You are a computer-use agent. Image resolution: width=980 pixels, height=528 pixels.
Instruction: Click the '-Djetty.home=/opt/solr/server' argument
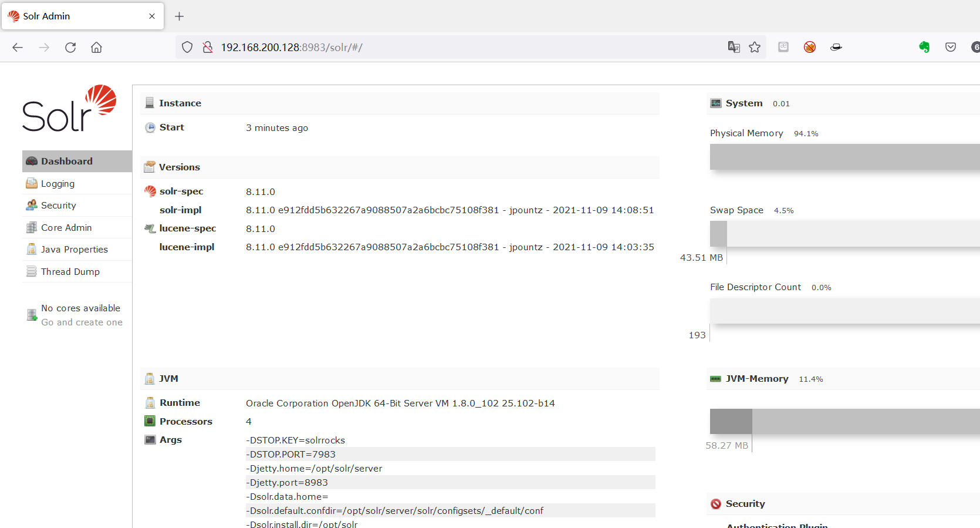coord(314,469)
